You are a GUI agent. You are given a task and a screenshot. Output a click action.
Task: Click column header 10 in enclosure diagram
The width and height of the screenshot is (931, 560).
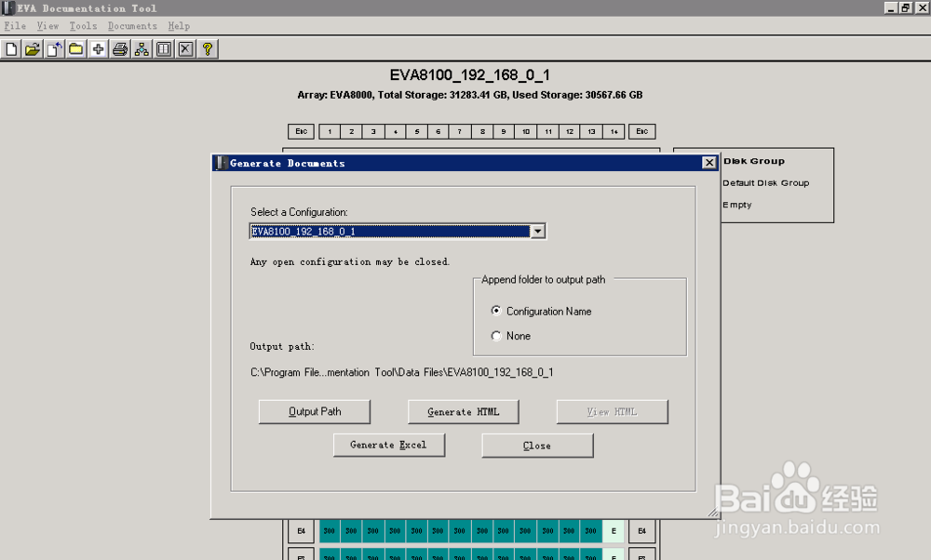pyautogui.click(x=526, y=132)
